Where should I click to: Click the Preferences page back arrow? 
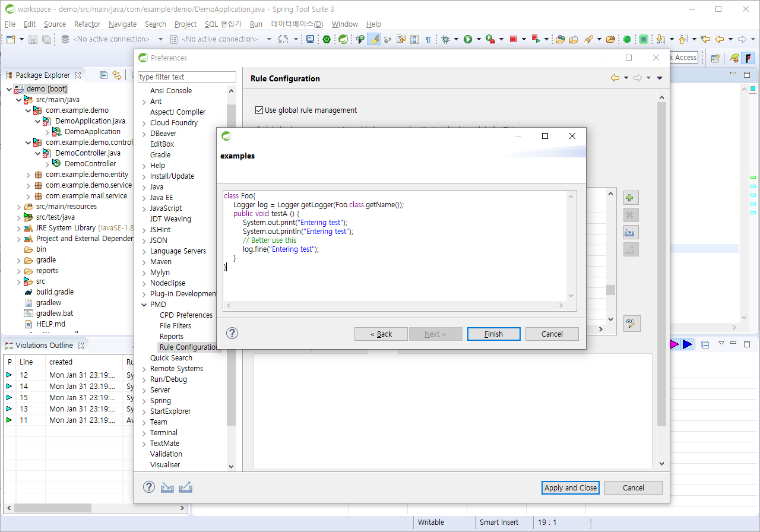coord(615,78)
